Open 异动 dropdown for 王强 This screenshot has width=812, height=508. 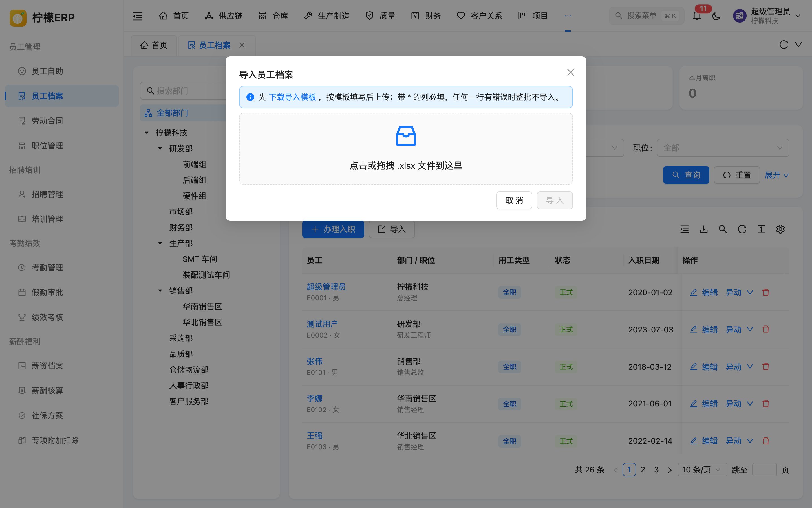click(740, 441)
